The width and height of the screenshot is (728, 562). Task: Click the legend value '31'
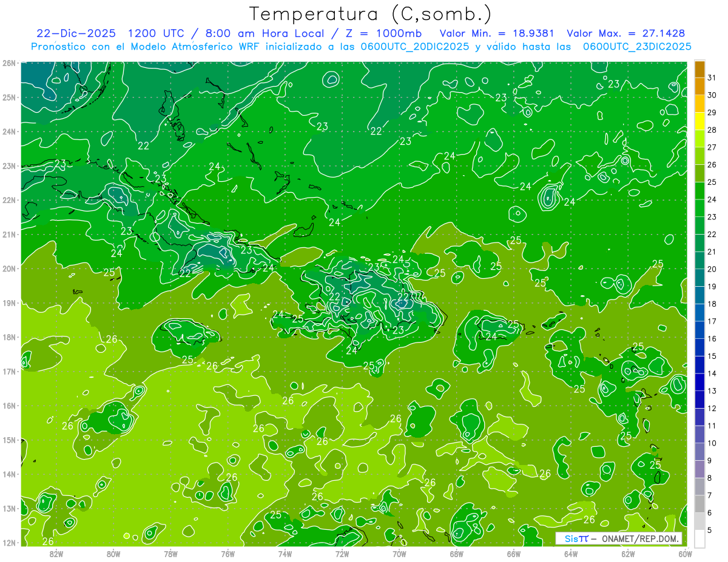click(x=712, y=78)
